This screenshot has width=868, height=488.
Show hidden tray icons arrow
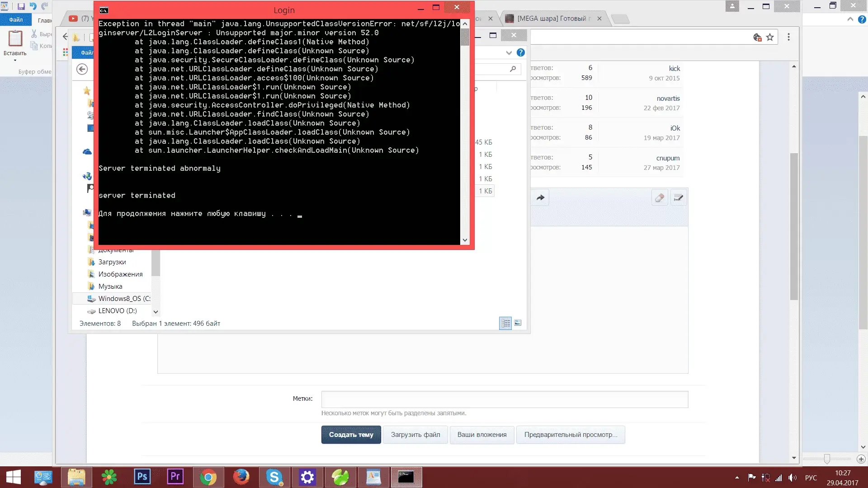point(737,478)
